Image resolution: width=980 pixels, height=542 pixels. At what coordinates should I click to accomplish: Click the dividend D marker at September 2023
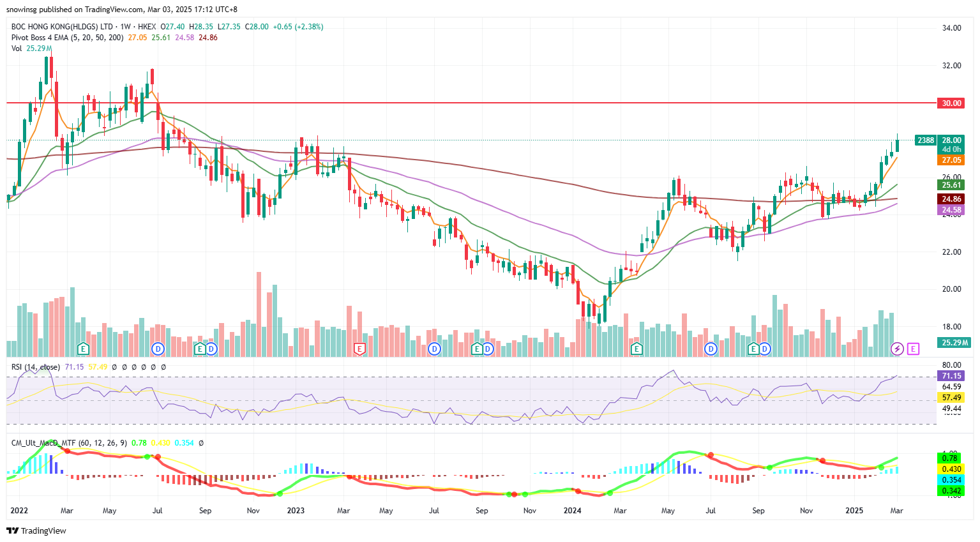487,349
